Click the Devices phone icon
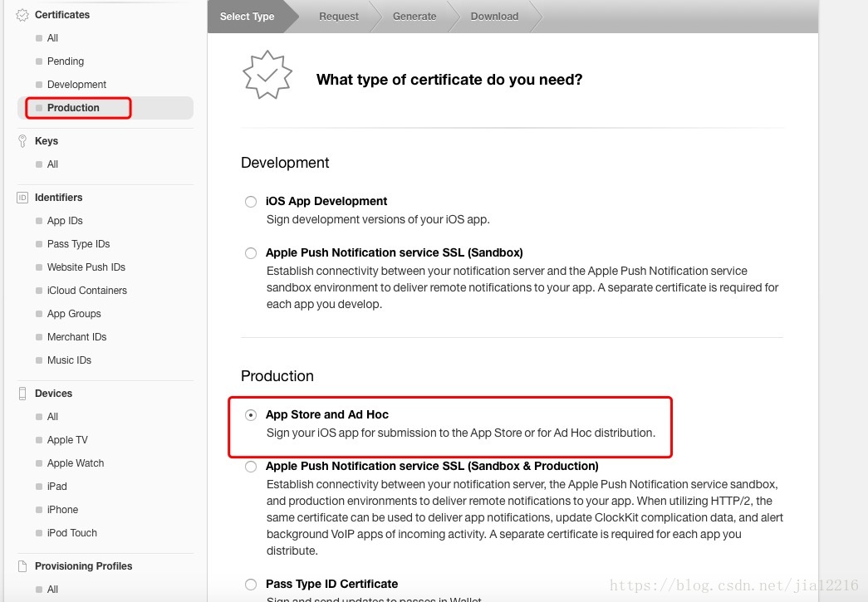Screen dimensions: 868x602 (22, 394)
